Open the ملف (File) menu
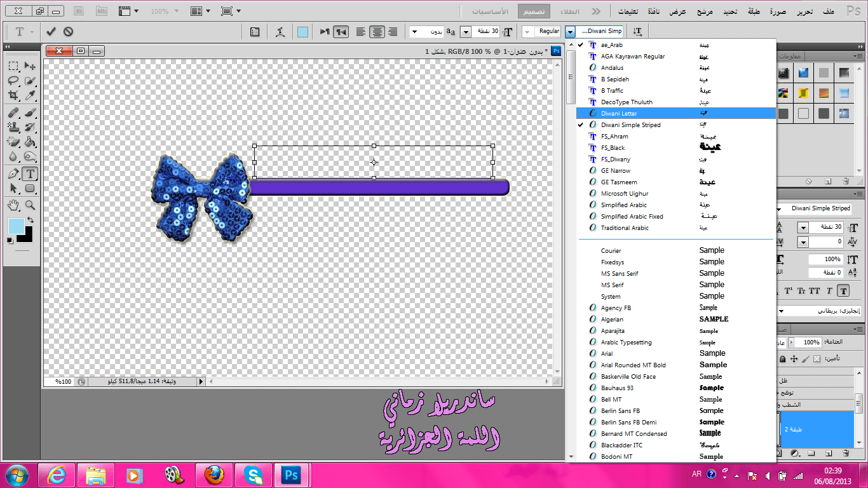 tap(828, 11)
